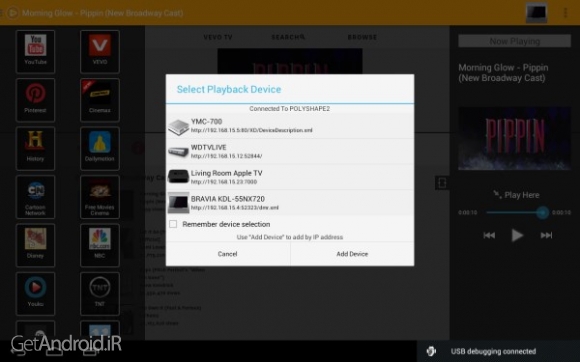The height and width of the screenshot is (362, 580).
Task: Select the WDTVLIVE playback device
Action: click(290, 152)
